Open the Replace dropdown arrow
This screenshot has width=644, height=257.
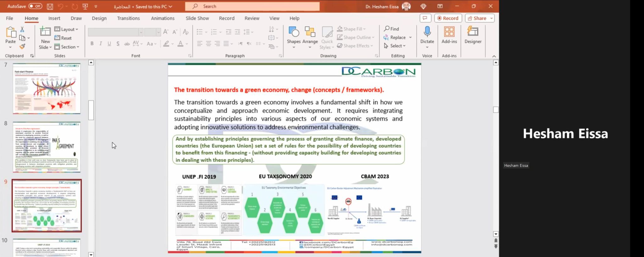tap(410, 37)
